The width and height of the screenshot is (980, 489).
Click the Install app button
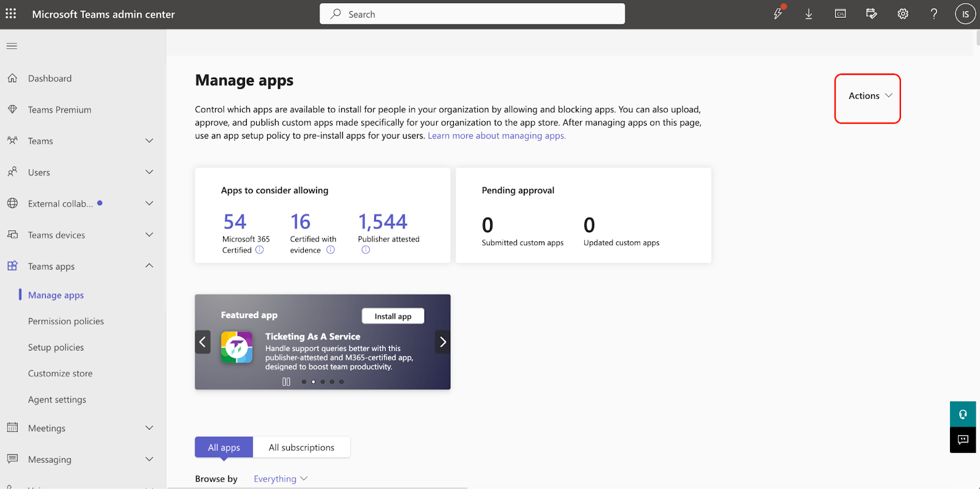coord(393,316)
